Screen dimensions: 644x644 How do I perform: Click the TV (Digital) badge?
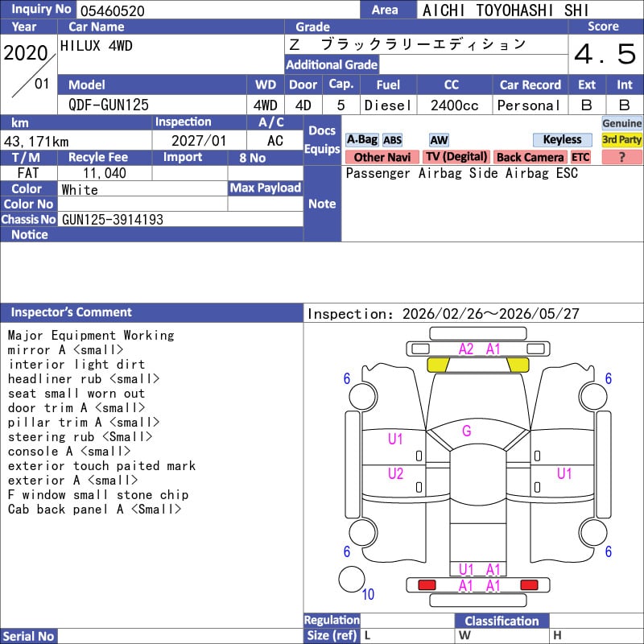(x=456, y=157)
